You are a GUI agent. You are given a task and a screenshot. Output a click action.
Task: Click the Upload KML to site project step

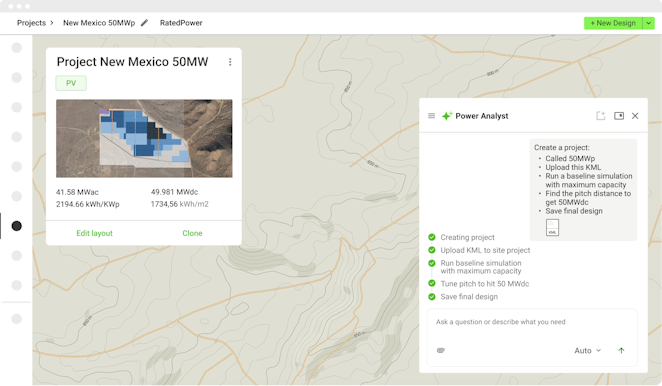(x=485, y=250)
